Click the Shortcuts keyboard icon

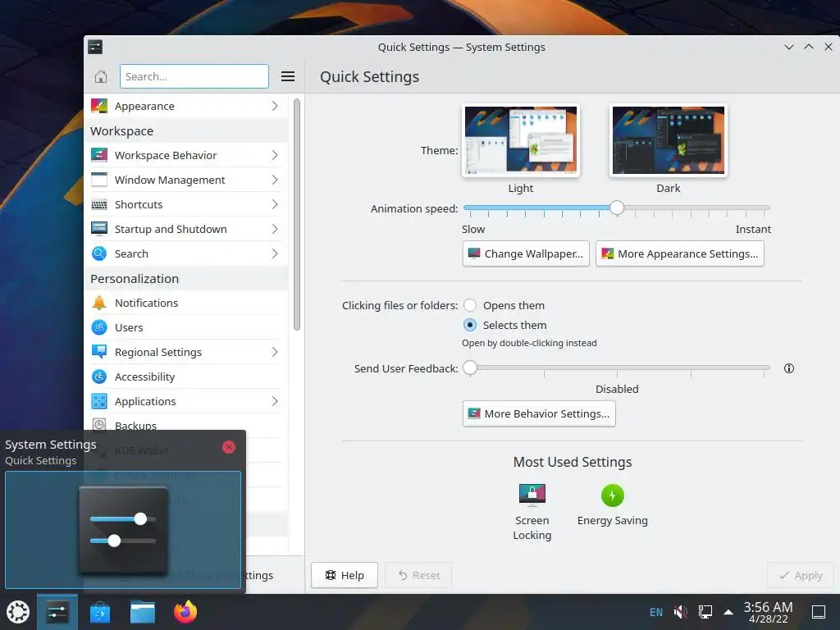coord(99,204)
